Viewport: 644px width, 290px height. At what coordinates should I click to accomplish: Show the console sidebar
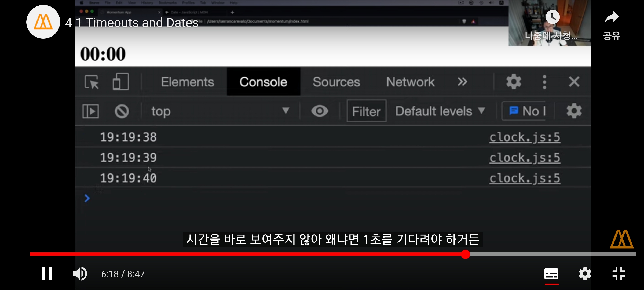point(90,111)
